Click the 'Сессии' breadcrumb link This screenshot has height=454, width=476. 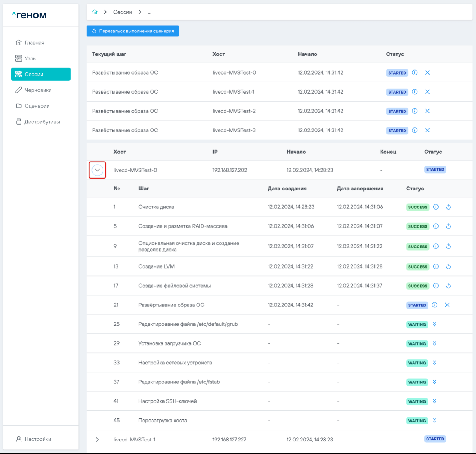pos(122,12)
